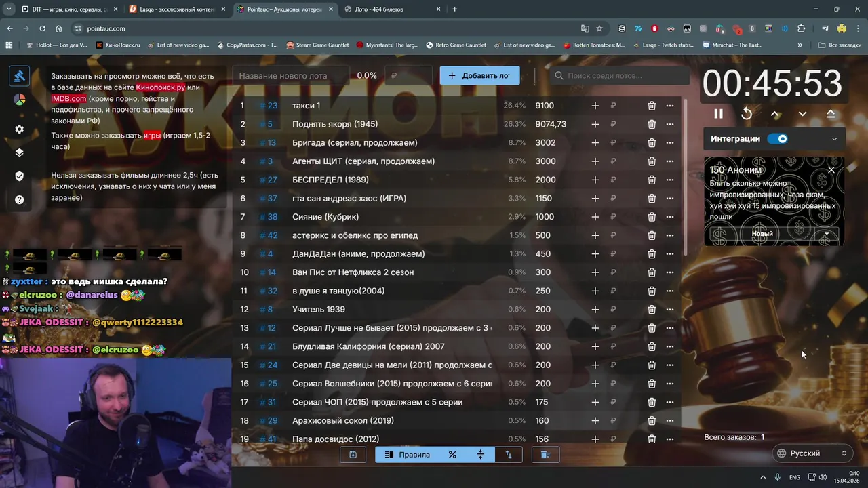Screen dimensions: 868x488
Task: Pause the auction timer
Action: [x=718, y=114]
